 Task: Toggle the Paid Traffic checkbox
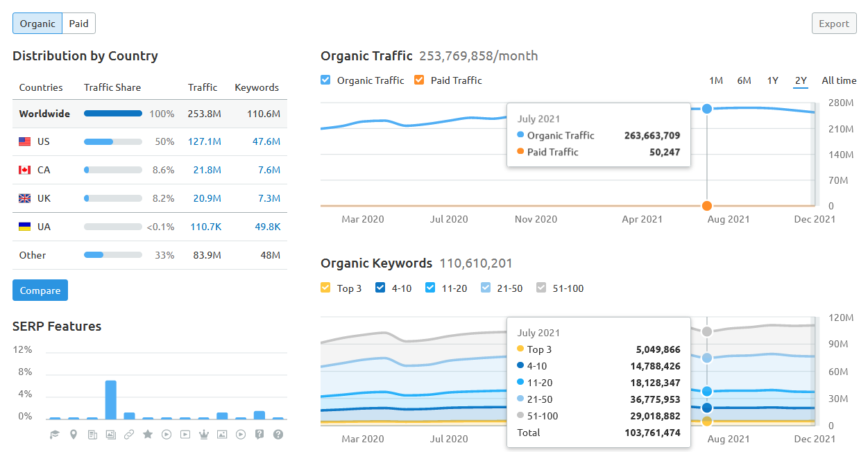419,80
